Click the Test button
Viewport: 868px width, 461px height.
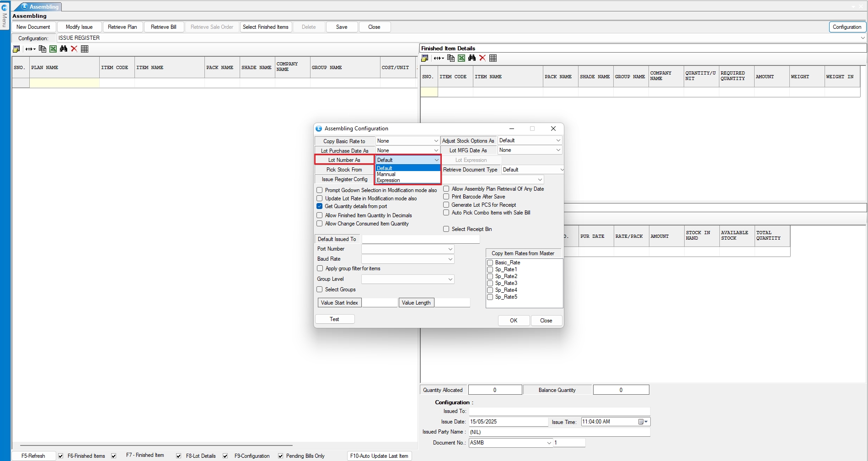[334, 319]
